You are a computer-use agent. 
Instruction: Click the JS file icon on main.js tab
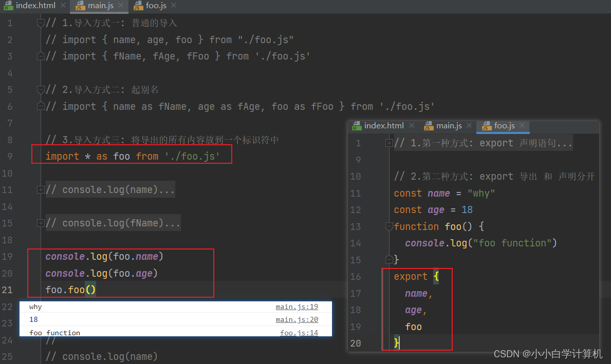click(x=80, y=6)
